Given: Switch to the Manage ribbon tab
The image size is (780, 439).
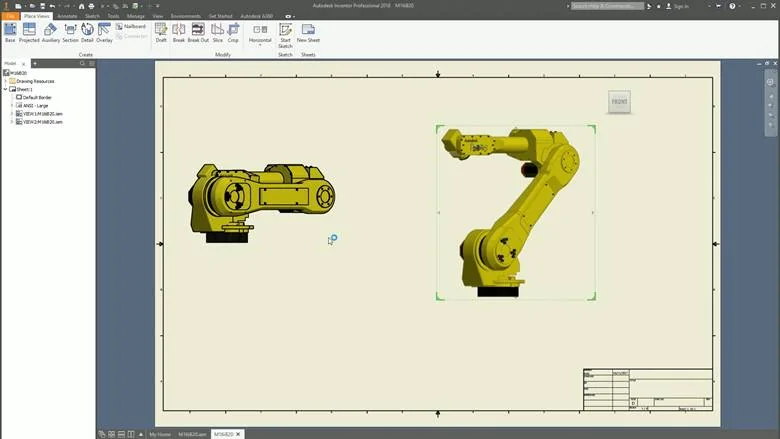Looking at the screenshot, I should [x=135, y=16].
